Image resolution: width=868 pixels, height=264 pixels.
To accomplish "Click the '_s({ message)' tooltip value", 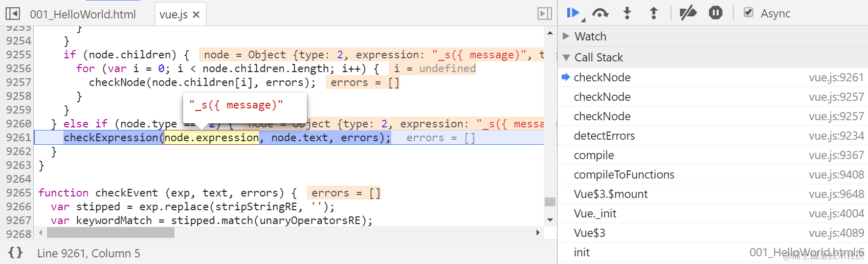I will click(236, 105).
